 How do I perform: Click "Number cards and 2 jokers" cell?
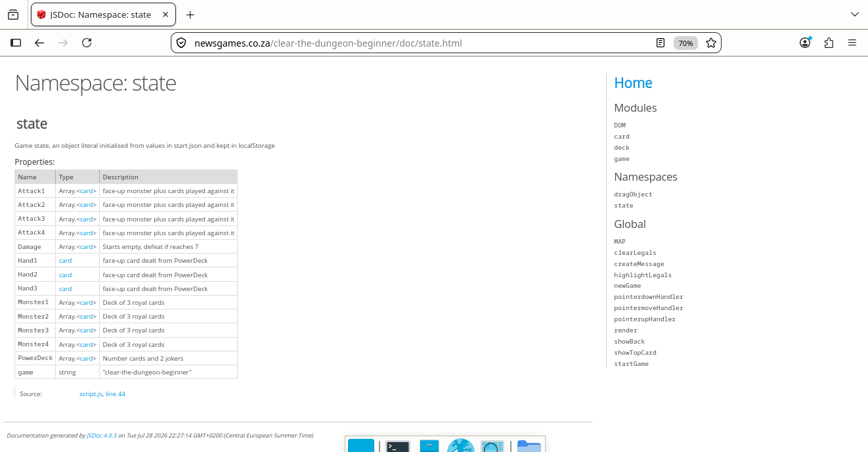pos(169,359)
